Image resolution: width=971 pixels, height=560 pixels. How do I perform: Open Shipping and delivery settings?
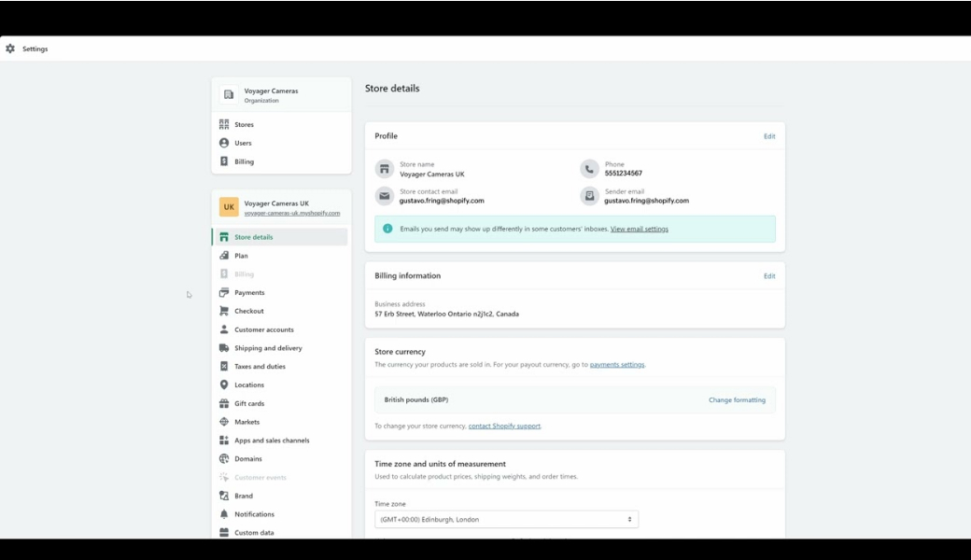click(268, 348)
